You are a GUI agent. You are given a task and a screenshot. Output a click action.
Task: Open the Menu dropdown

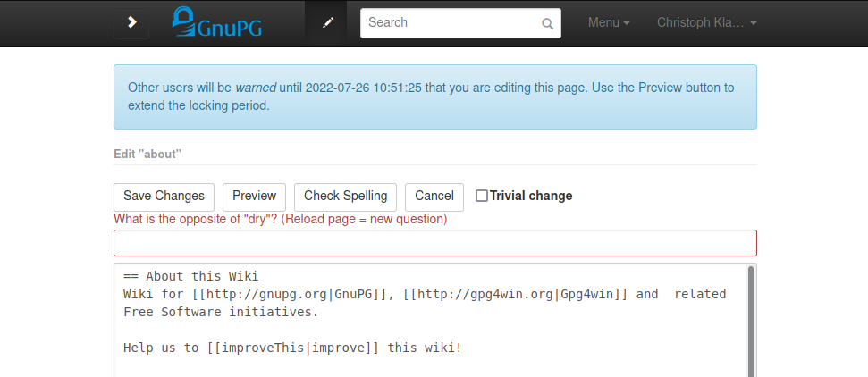point(608,22)
